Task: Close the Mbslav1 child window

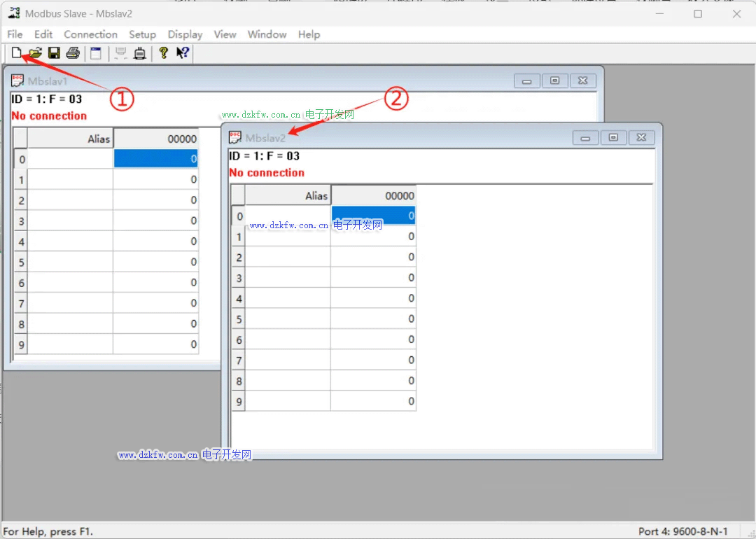Action: pyautogui.click(x=583, y=81)
